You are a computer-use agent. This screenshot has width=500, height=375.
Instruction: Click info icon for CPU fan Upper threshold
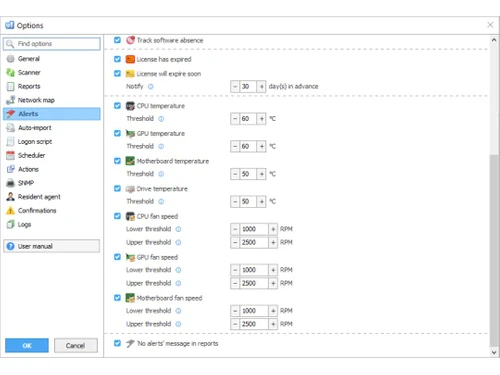pyautogui.click(x=178, y=242)
